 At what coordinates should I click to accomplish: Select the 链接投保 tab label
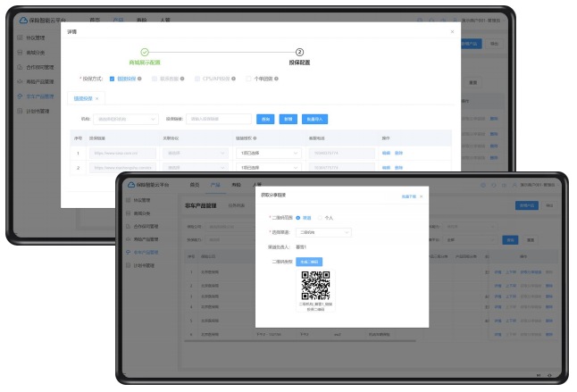(x=83, y=98)
